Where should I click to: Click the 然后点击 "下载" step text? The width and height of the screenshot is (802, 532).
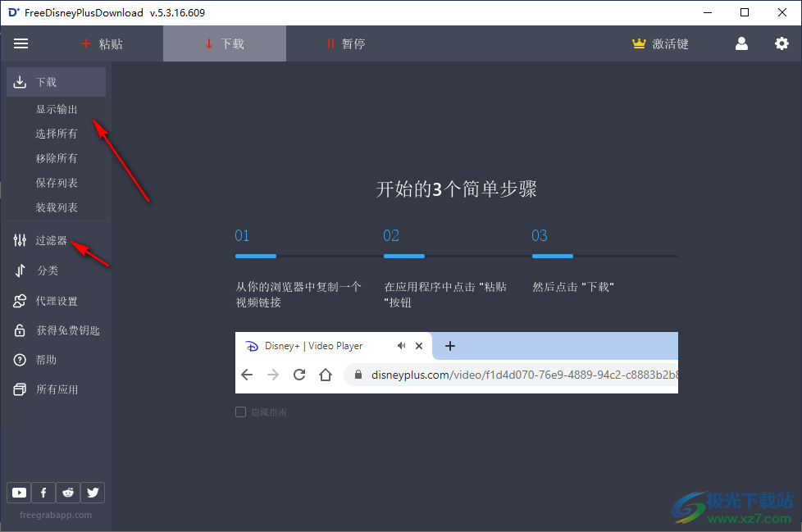tap(573, 287)
